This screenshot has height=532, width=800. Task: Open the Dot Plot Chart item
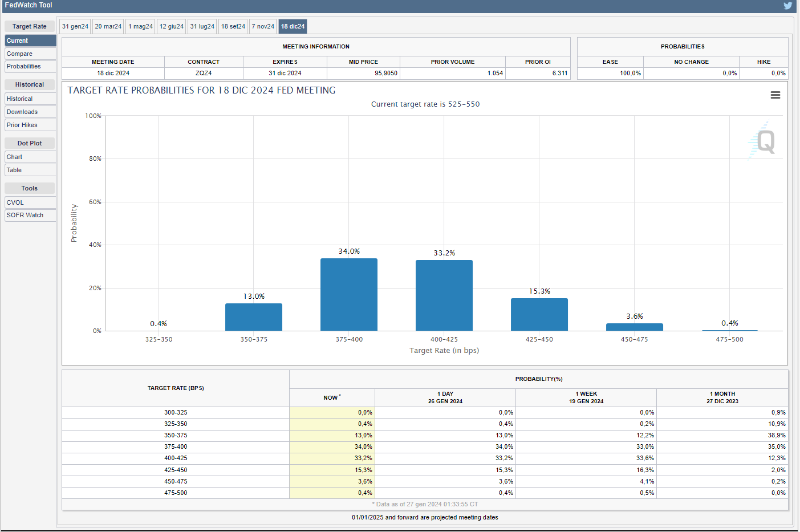coord(30,157)
